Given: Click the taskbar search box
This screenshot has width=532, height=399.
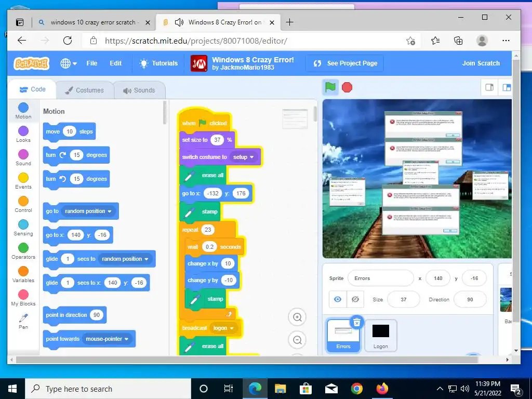Looking at the screenshot, I should click(108, 389).
